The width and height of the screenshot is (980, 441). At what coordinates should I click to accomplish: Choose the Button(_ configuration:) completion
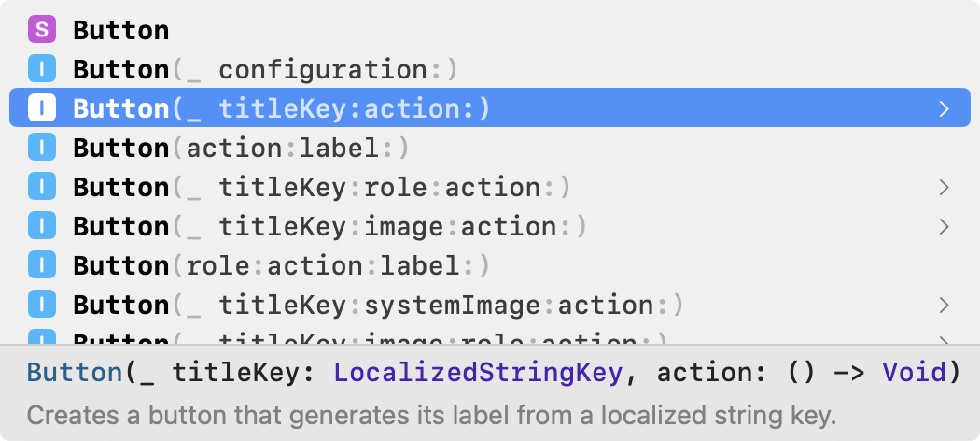pos(489,68)
